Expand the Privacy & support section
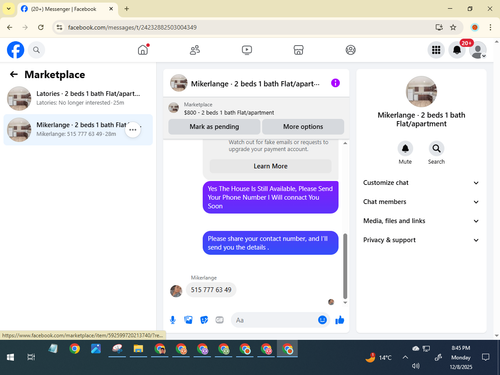This screenshot has height=375, width=500. [x=421, y=240]
